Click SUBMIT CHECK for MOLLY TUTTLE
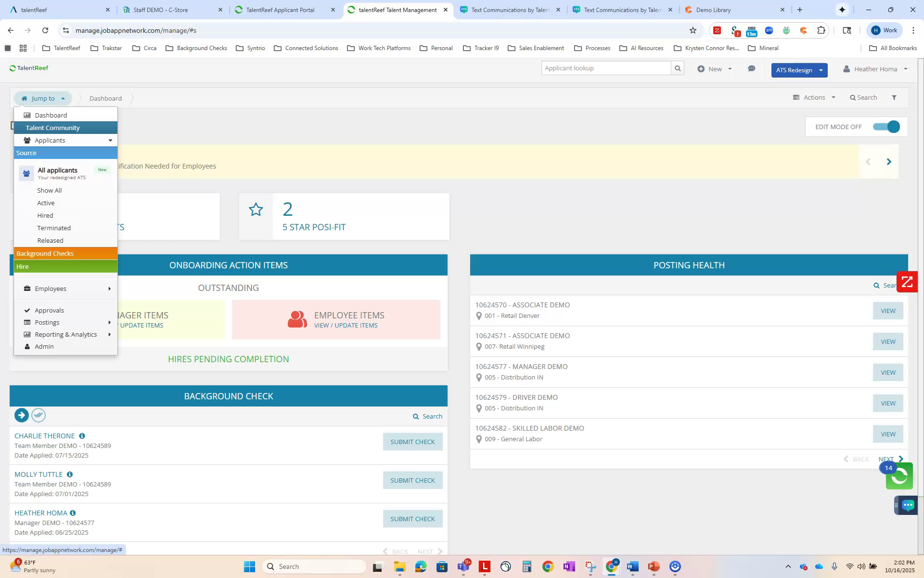The image size is (924, 578). [x=412, y=480]
